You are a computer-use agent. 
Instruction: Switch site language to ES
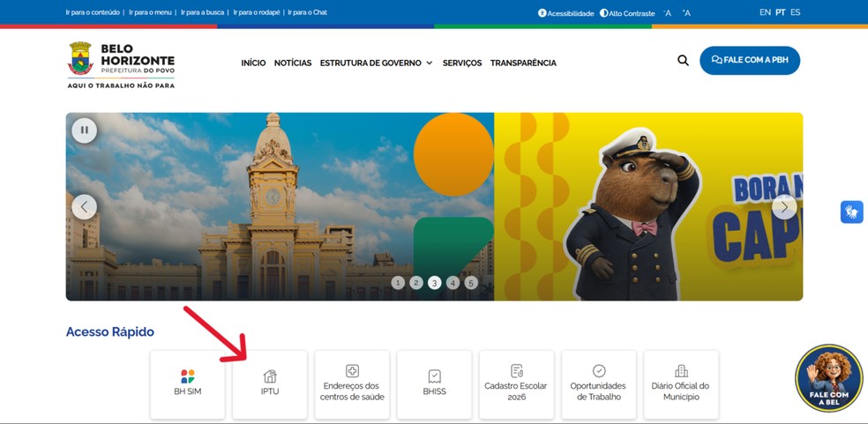coord(795,12)
